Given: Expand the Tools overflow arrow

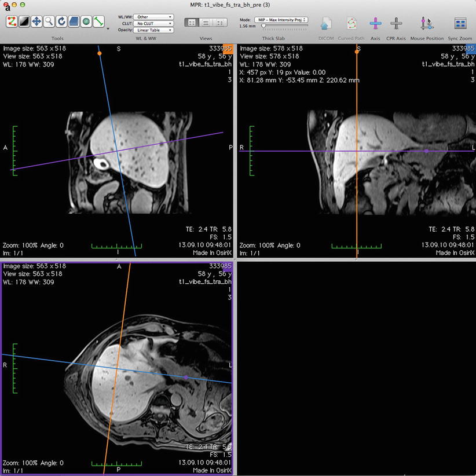Looking at the screenshot, I should pyautogui.click(x=108, y=28).
